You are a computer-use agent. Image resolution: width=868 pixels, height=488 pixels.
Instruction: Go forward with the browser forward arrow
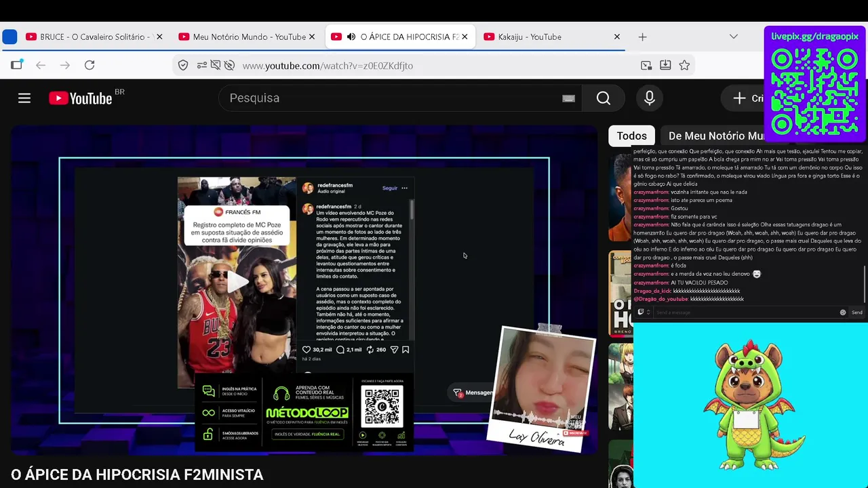[65, 65]
